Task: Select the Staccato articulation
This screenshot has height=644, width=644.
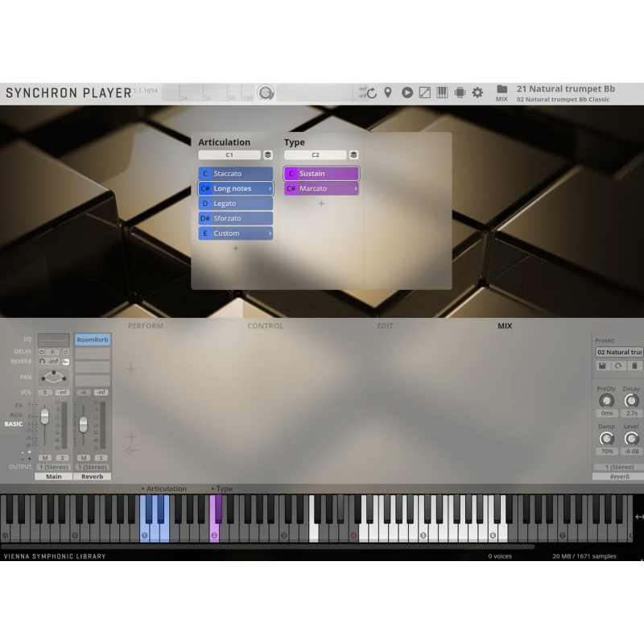Action: click(236, 173)
